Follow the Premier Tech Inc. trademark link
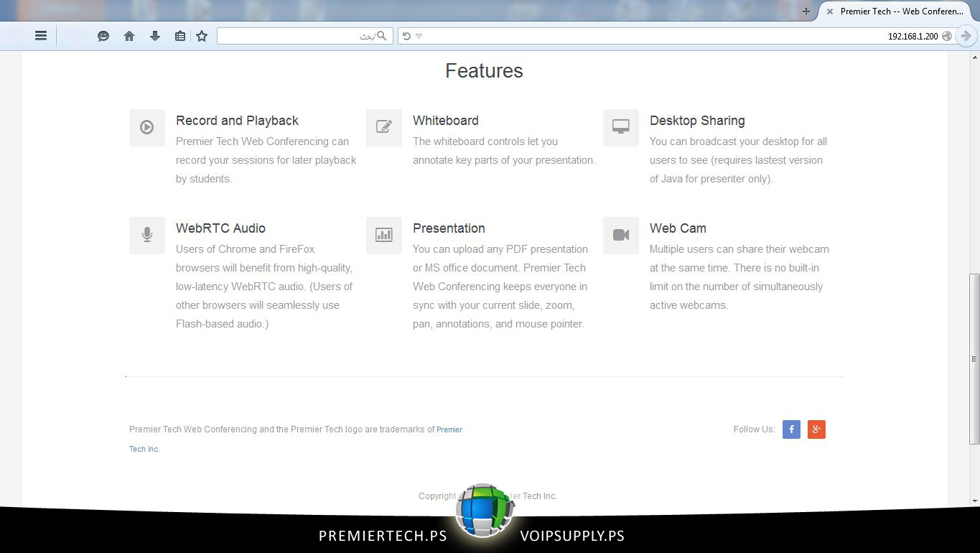Viewport: 980px width, 553px height. (x=449, y=429)
